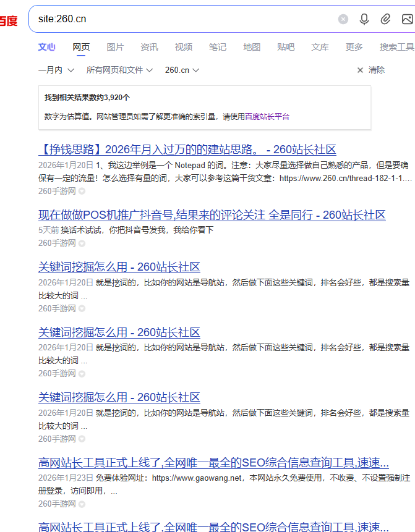Screen dimensions: 415x532
Task: Expand the 一月内 time filter dropdown
Action: click(56, 70)
